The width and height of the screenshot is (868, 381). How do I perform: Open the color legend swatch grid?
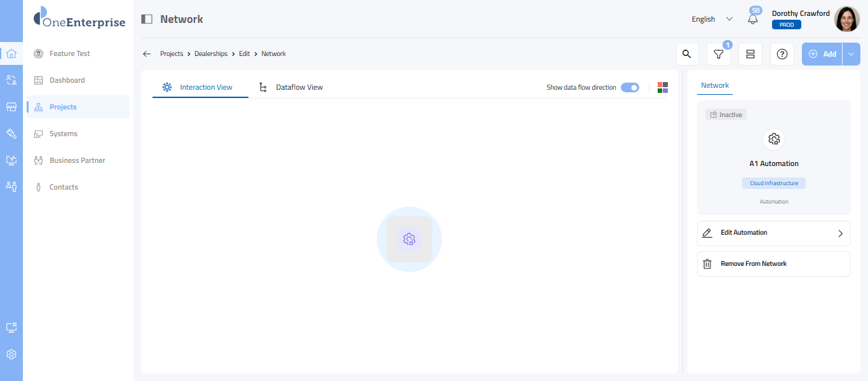point(663,87)
